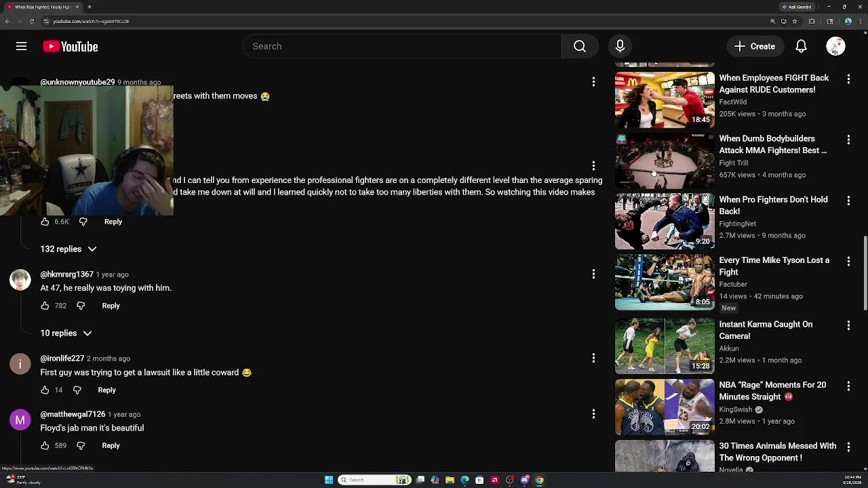
Task: Select the current YouTube browser tab
Action: 42,7
